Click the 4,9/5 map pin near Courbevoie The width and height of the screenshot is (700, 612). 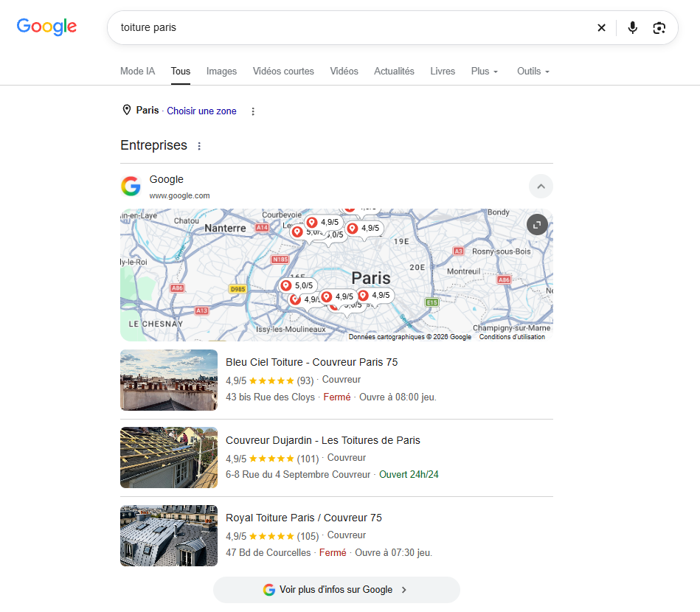tap(324, 222)
